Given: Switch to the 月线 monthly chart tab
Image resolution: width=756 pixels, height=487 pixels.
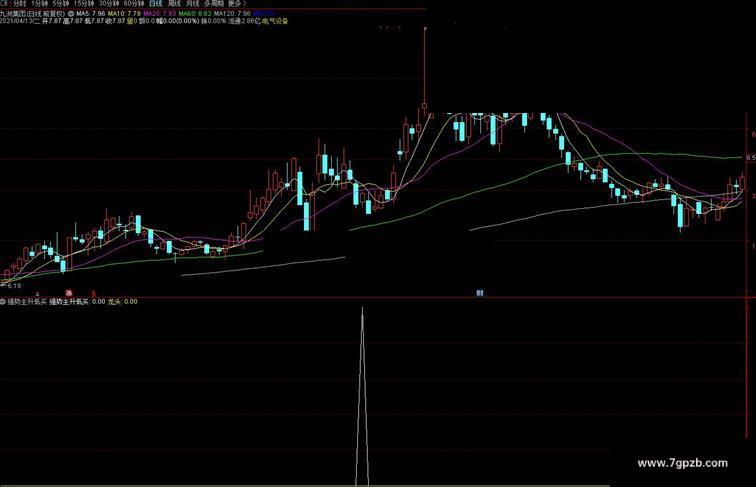Looking at the screenshot, I should pyautogui.click(x=193, y=3).
